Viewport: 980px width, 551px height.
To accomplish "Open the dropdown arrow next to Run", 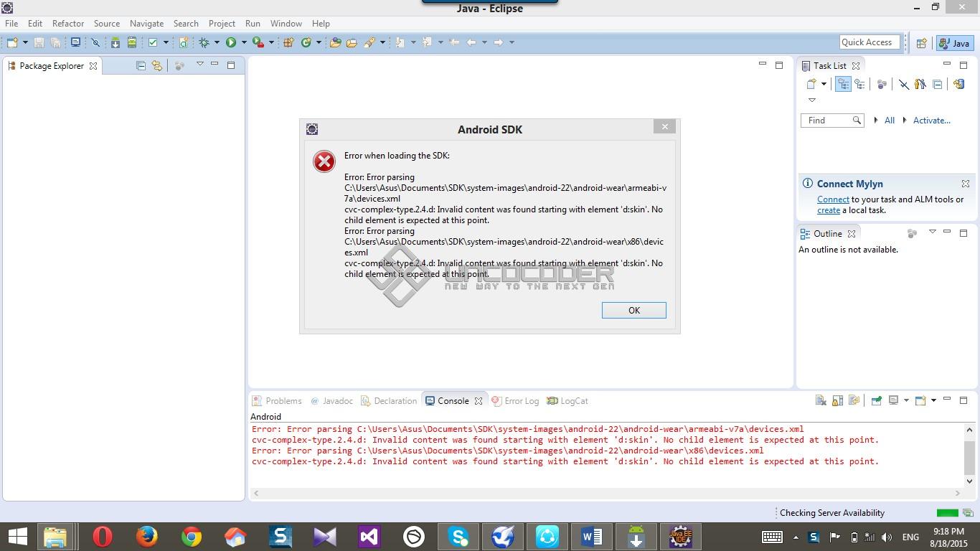I will pyautogui.click(x=244, y=42).
